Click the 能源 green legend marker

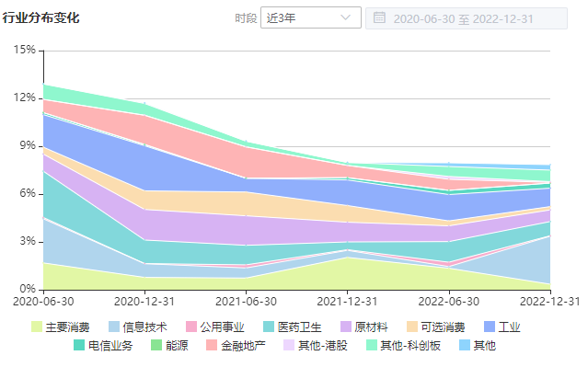tap(156, 345)
